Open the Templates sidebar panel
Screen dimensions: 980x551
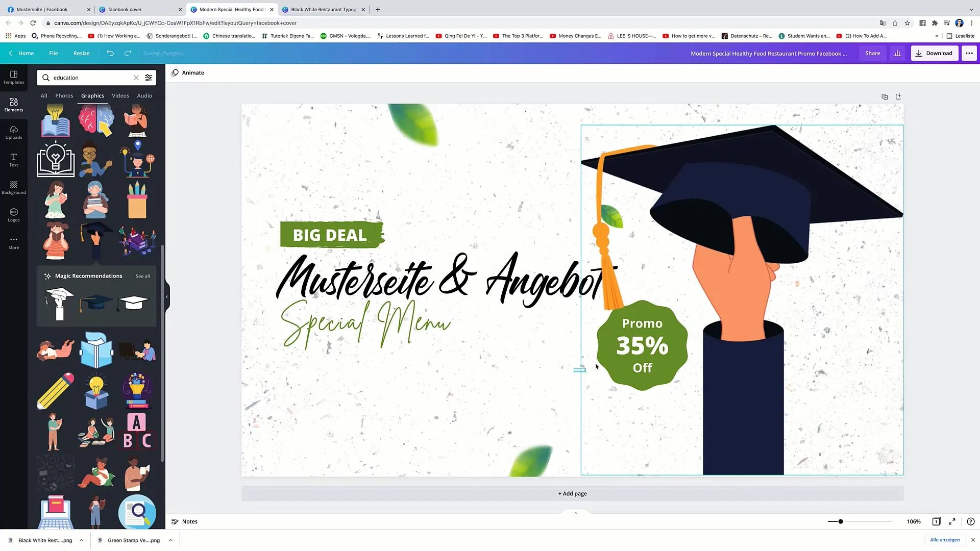click(14, 78)
